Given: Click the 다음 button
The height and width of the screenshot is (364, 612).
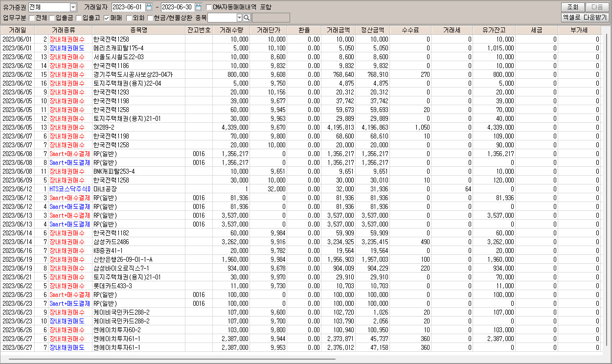Looking at the screenshot, I should tap(597, 7).
